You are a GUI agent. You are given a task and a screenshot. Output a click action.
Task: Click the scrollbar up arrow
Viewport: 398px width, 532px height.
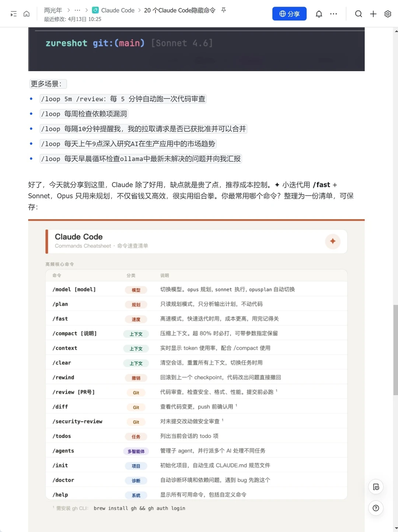click(396, 31)
